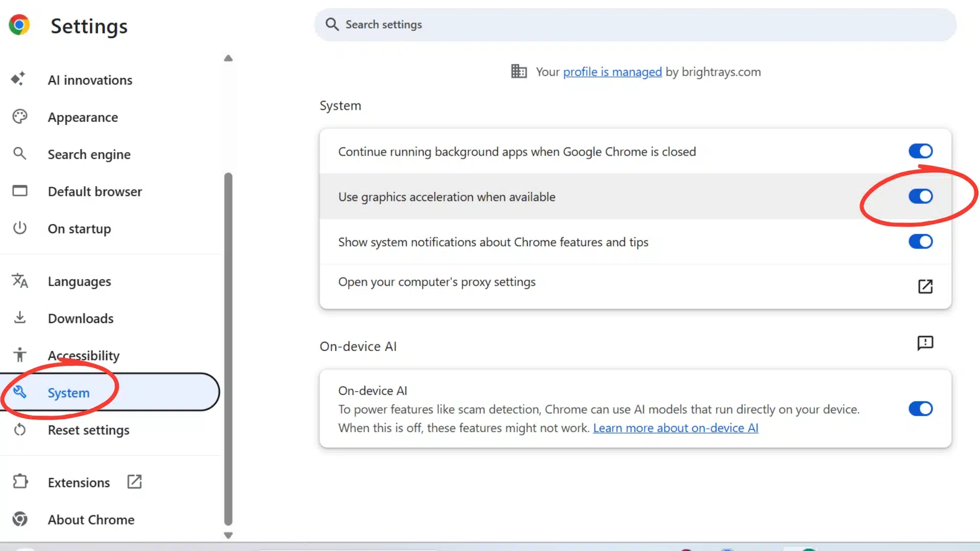Click the Languages translate icon
The image size is (980, 551).
20,281
